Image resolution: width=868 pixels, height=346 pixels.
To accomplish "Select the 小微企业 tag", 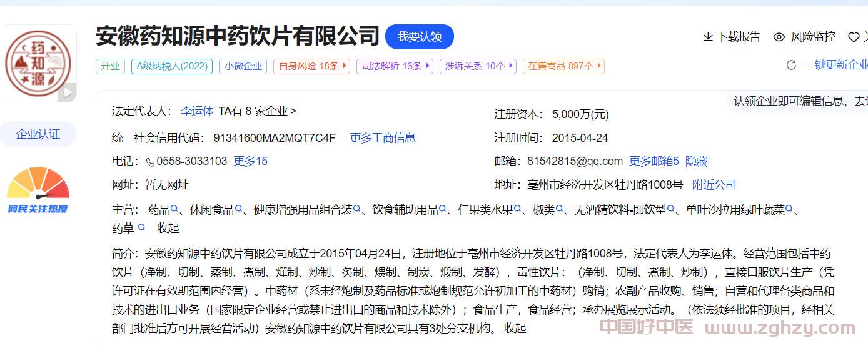I will [243, 66].
